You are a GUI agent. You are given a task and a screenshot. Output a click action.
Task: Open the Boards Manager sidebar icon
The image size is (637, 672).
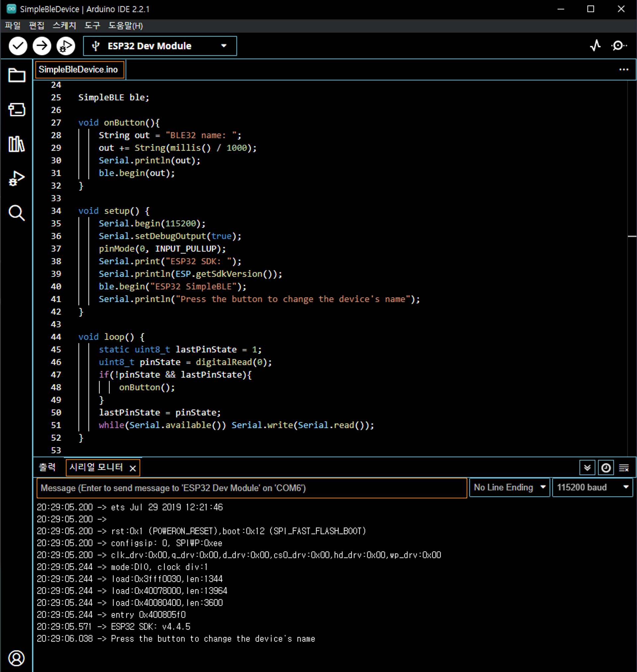click(16, 110)
